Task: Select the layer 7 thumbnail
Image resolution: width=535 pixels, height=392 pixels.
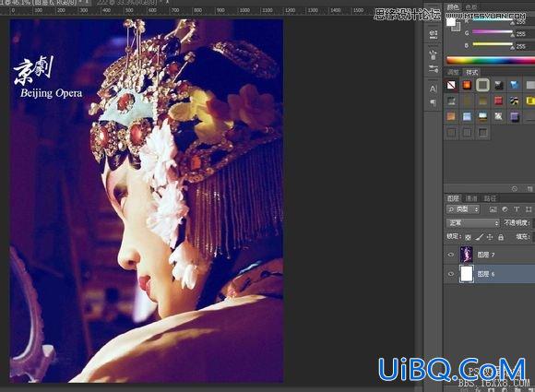Action: click(467, 255)
